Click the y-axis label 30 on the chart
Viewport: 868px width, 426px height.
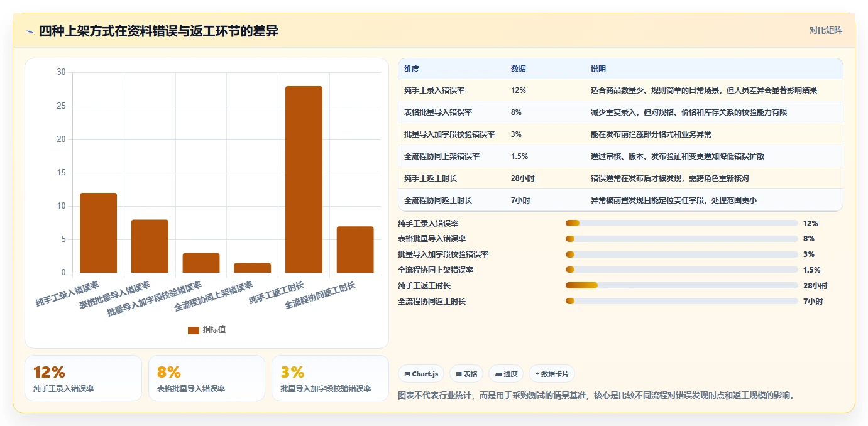(61, 72)
